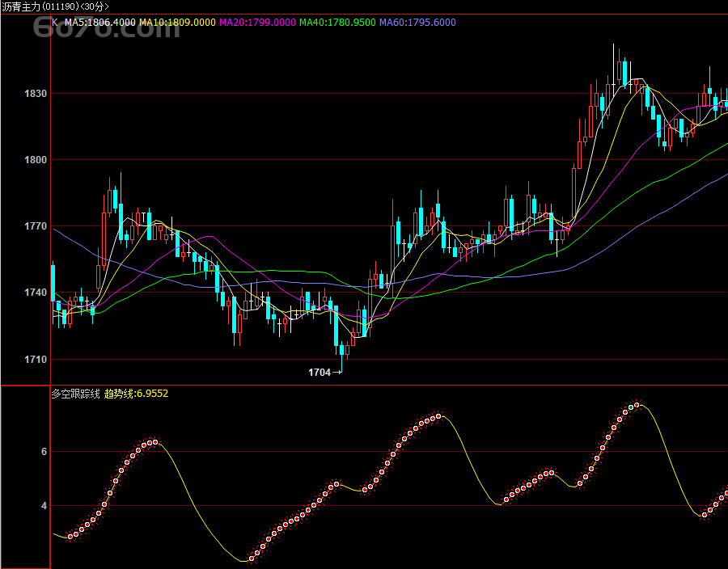The image size is (728, 569).
Task: Click the 1710 price axis label
Action: coord(36,360)
